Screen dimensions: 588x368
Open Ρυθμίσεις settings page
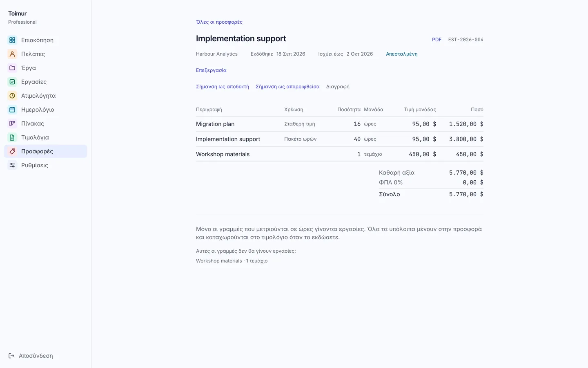point(45,165)
